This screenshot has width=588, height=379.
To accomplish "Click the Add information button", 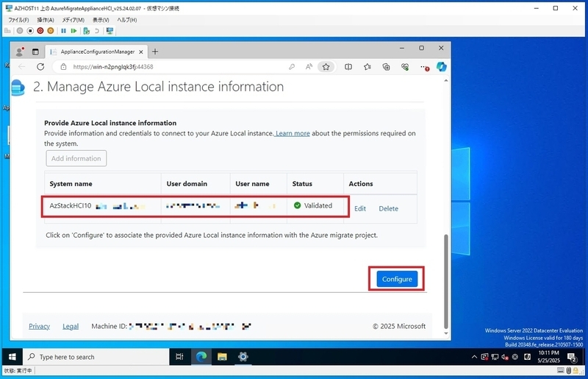I will coord(76,158).
